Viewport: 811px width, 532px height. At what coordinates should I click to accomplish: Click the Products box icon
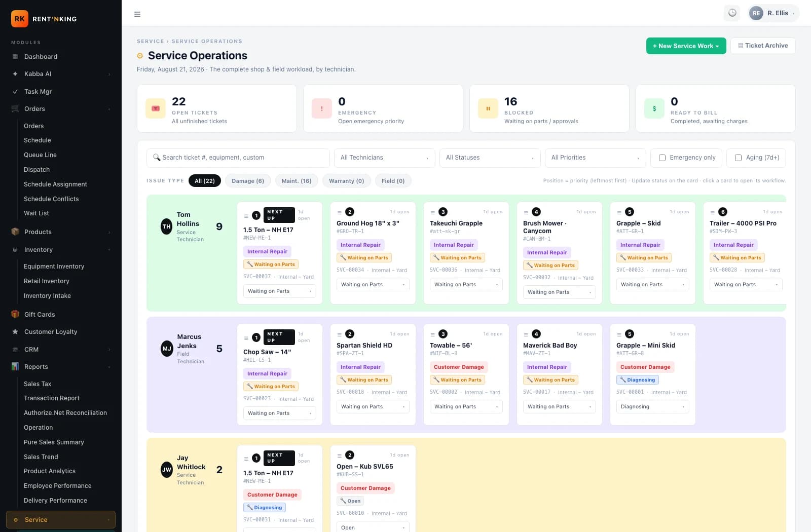15,232
